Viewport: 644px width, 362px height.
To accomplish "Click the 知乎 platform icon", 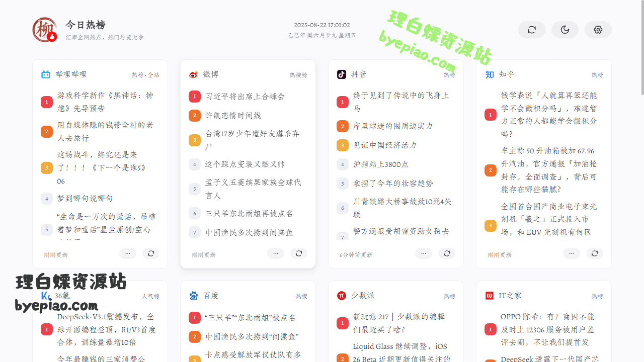I will pyautogui.click(x=490, y=74).
